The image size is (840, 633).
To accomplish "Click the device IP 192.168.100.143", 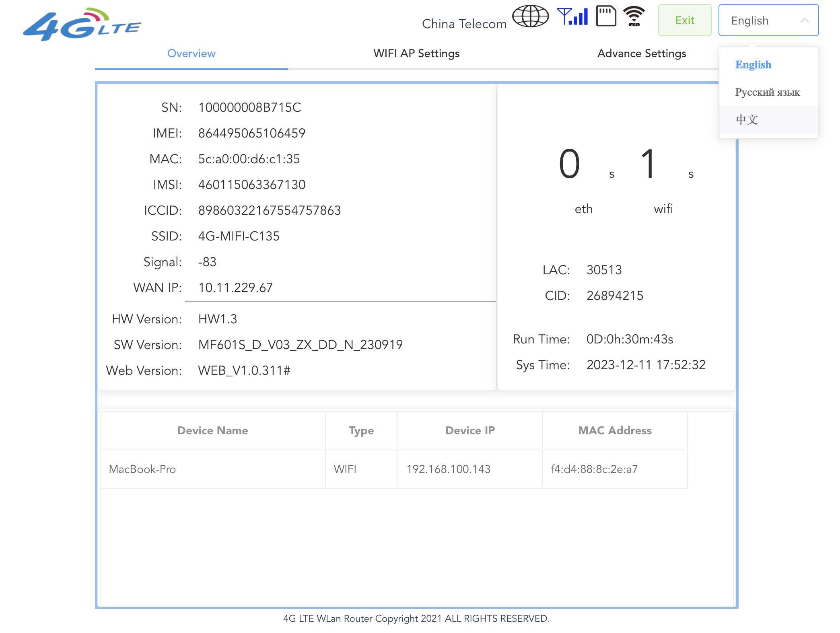I will [448, 469].
